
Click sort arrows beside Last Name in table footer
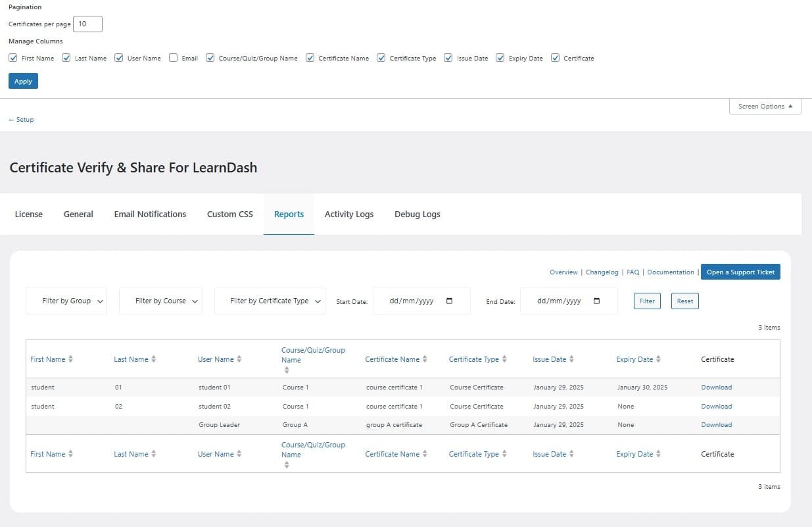pos(154,454)
